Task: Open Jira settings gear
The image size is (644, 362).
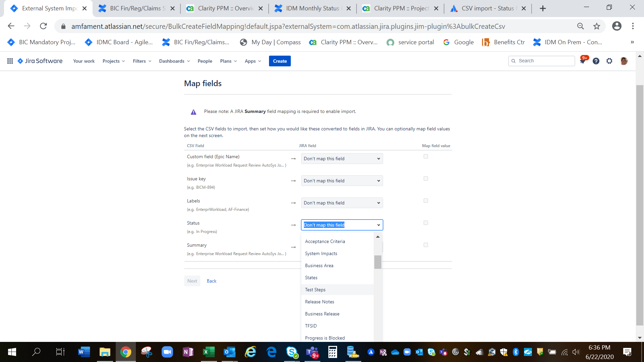Action: click(609, 61)
